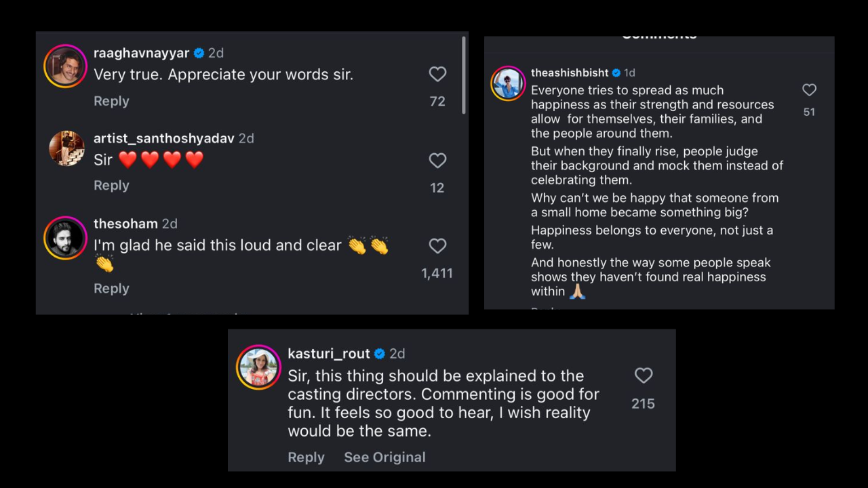Screen dimensions: 868x488
Task: View theashishbisht's profile avatar
Action: [x=508, y=83]
